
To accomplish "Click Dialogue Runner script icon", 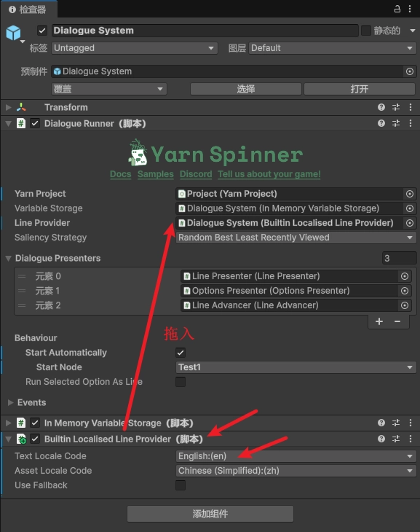I will [21, 123].
